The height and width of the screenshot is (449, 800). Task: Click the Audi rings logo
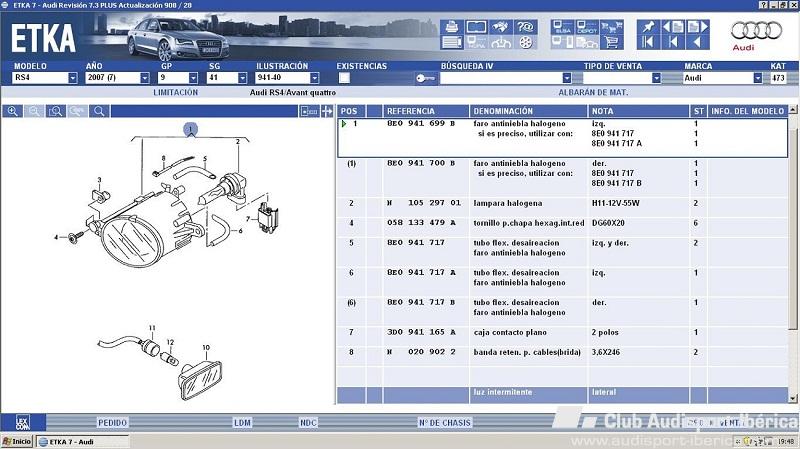756,31
